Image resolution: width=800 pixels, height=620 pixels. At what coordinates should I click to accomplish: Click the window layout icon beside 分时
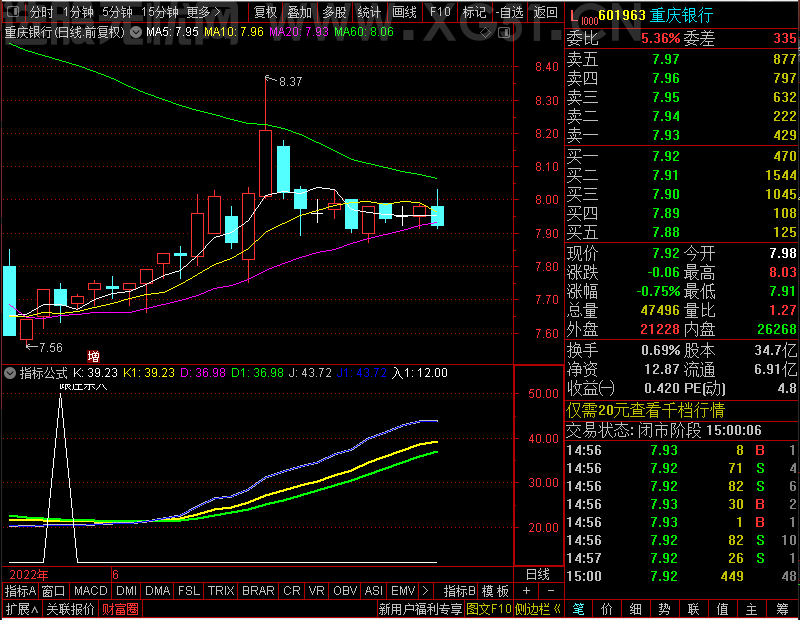pyautogui.click(x=13, y=11)
